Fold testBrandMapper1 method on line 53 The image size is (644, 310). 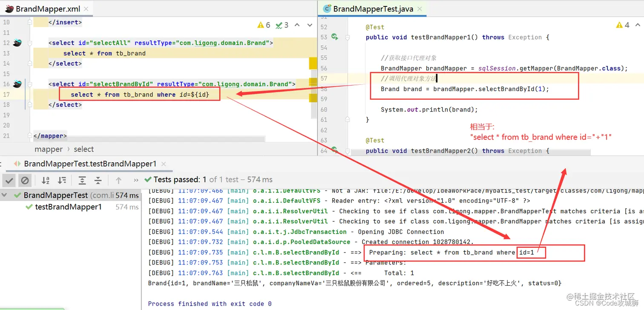pos(347,37)
